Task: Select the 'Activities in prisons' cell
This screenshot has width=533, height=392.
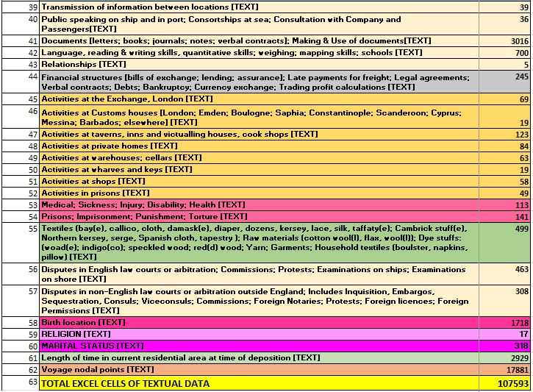Action: pyautogui.click(x=257, y=193)
